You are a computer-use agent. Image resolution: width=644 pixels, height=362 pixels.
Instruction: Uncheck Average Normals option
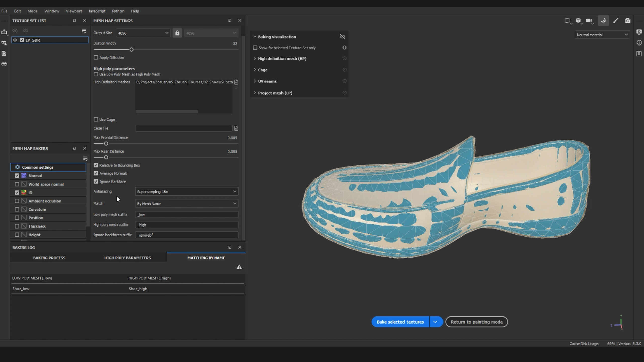[96, 173]
